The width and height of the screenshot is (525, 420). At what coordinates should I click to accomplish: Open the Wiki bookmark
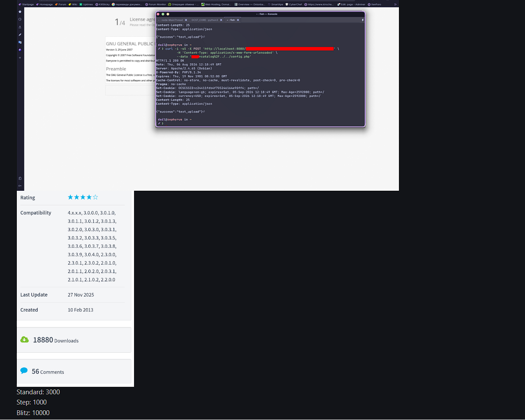[x=73, y=4]
